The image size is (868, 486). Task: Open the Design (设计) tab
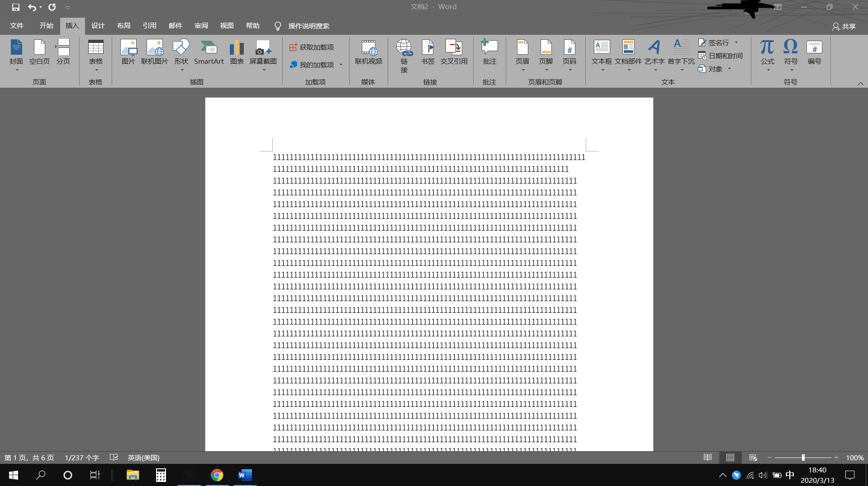(x=98, y=26)
